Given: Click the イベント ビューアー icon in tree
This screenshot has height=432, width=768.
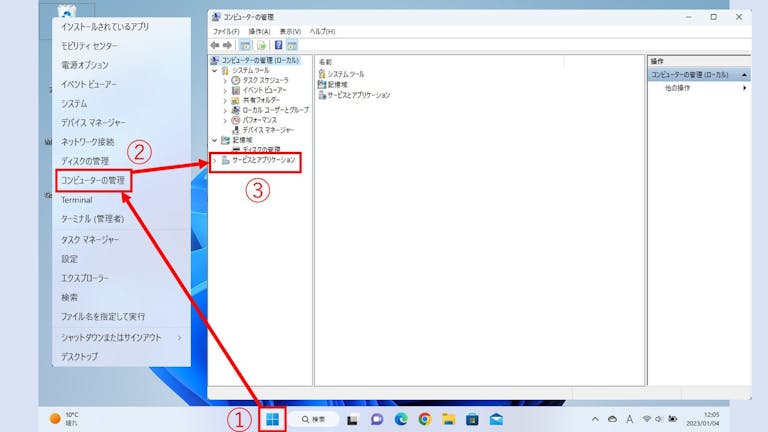Looking at the screenshot, I should tap(236, 90).
